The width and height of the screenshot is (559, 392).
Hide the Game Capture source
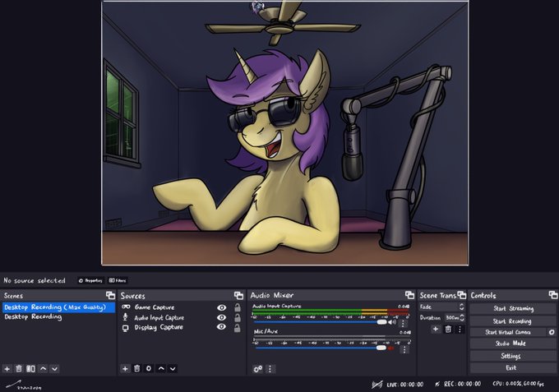[221, 307]
